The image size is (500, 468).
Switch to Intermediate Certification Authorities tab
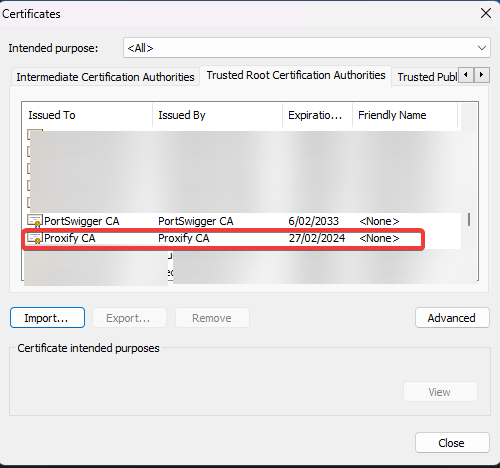click(105, 77)
